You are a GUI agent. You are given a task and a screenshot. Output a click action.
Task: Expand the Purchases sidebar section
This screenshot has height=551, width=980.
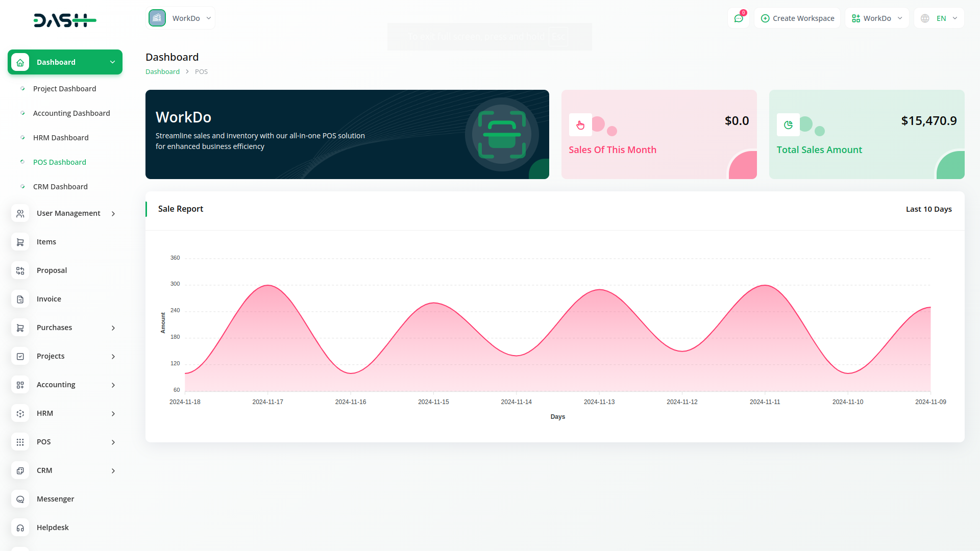[x=113, y=328]
